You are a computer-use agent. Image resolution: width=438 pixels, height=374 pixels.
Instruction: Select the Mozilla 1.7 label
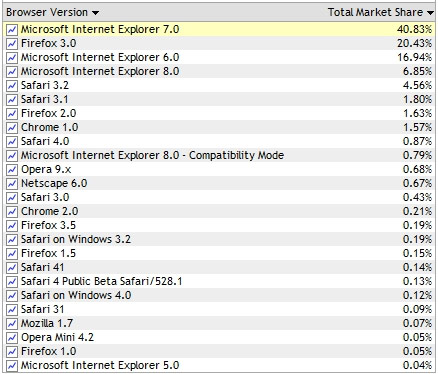tap(47, 323)
